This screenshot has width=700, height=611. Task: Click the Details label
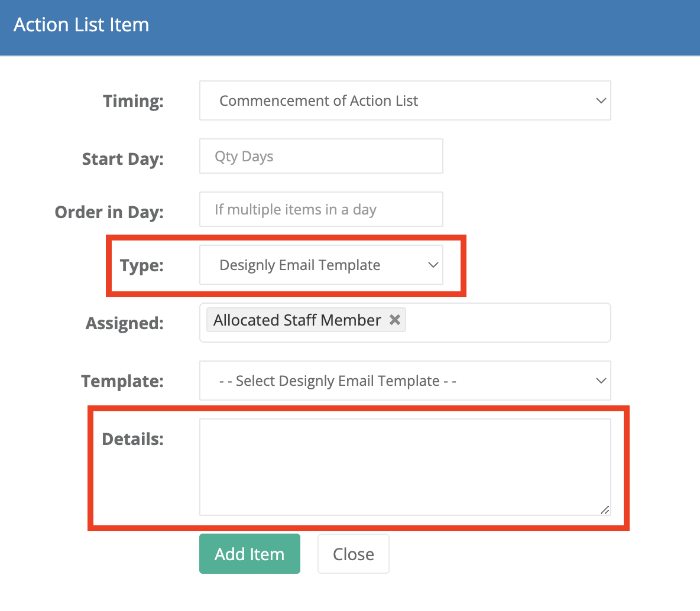pos(132,439)
